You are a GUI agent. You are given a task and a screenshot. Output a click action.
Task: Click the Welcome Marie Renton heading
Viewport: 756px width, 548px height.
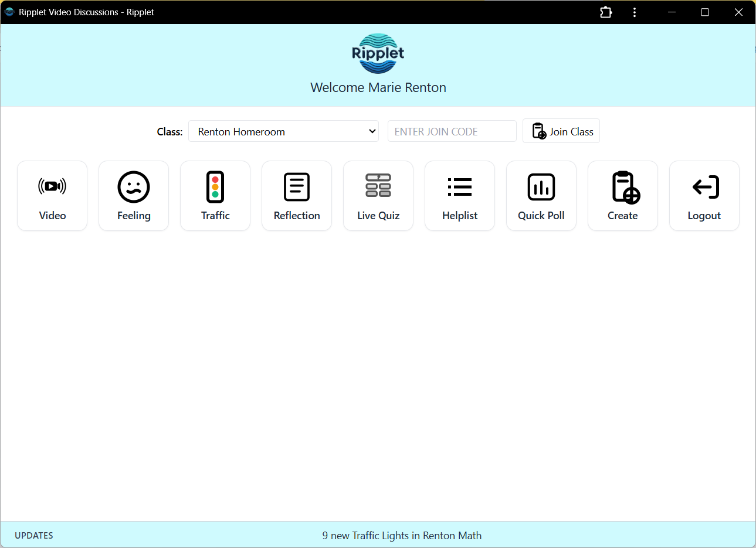(378, 87)
